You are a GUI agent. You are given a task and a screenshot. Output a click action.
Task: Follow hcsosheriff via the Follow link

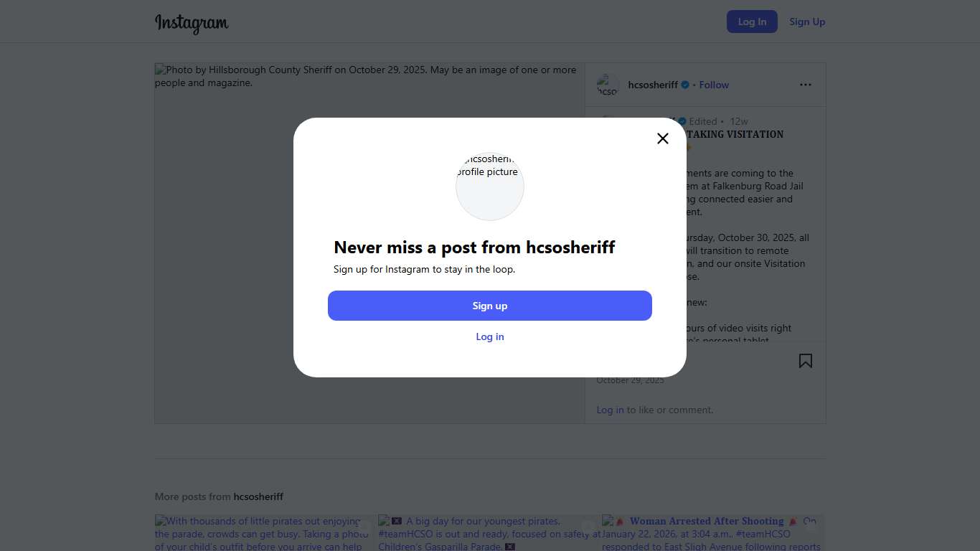[714, 85]
